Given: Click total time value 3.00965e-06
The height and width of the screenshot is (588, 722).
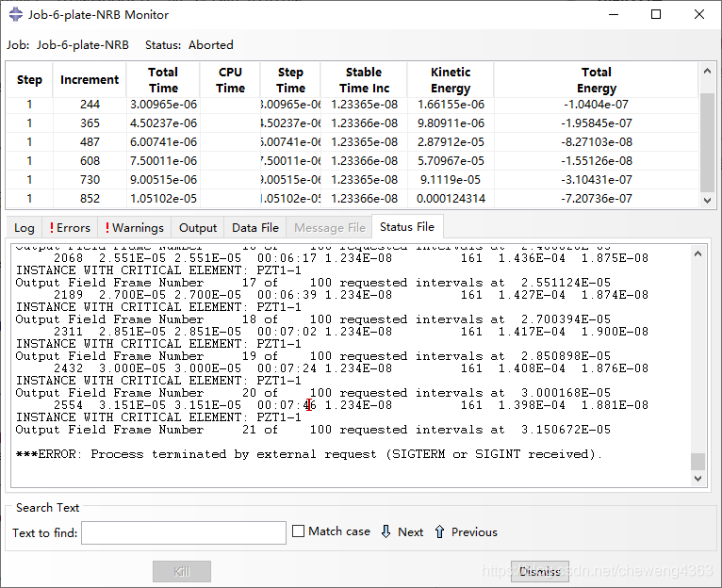Looking at the screenshot, I should [x=163, y=105].
